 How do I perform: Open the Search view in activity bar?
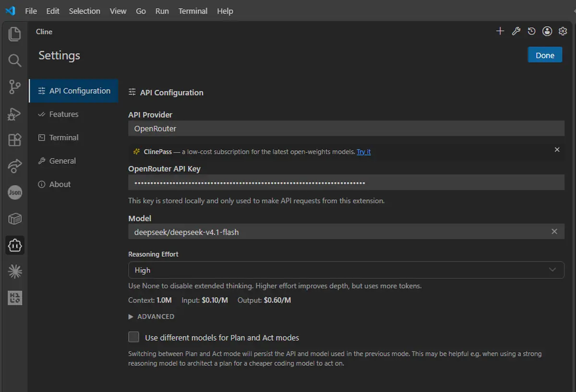coord(15,60)
